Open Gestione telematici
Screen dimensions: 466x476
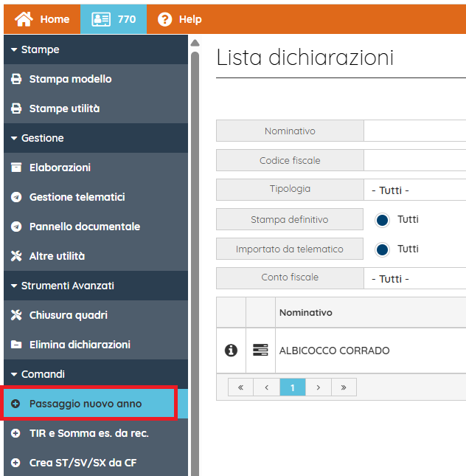[x=77, y=197]
